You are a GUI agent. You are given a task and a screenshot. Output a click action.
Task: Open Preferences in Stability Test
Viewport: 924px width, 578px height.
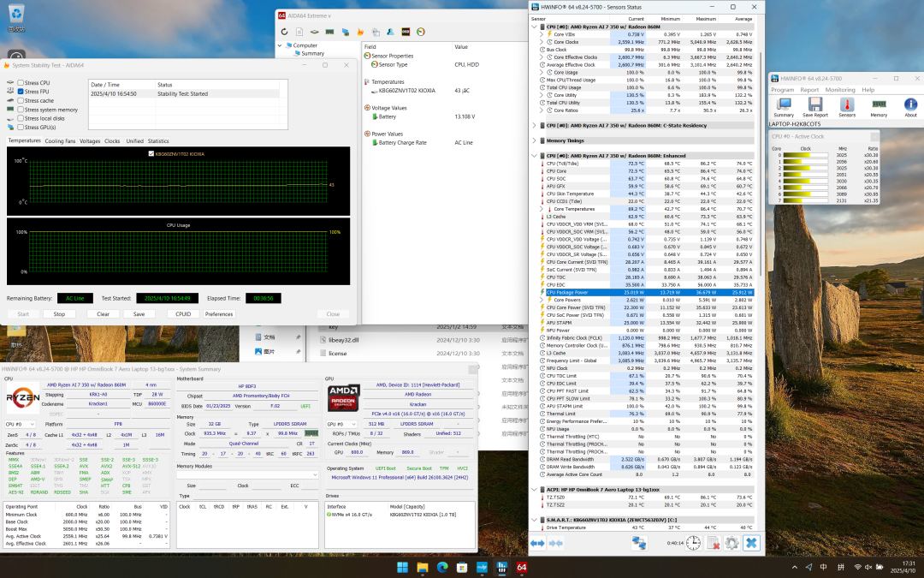tap(219, 314)
